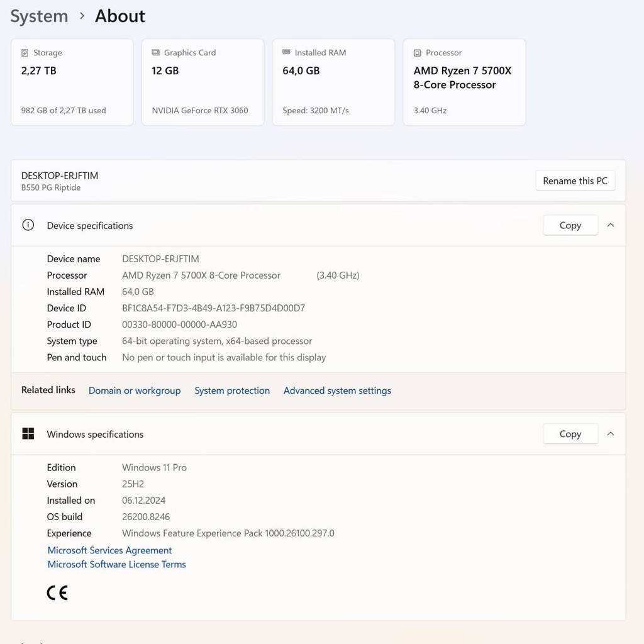Image resolution: width=644 pixels, height=644 pixels.
Task: Select the Device ID value BF1C8A54-F7D3-4B49
Action: [214, 308]
